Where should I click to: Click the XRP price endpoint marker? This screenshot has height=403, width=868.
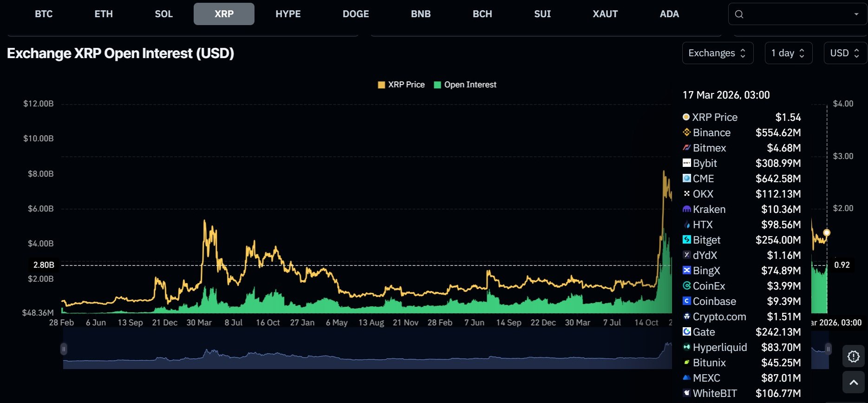tap(827, 233)
